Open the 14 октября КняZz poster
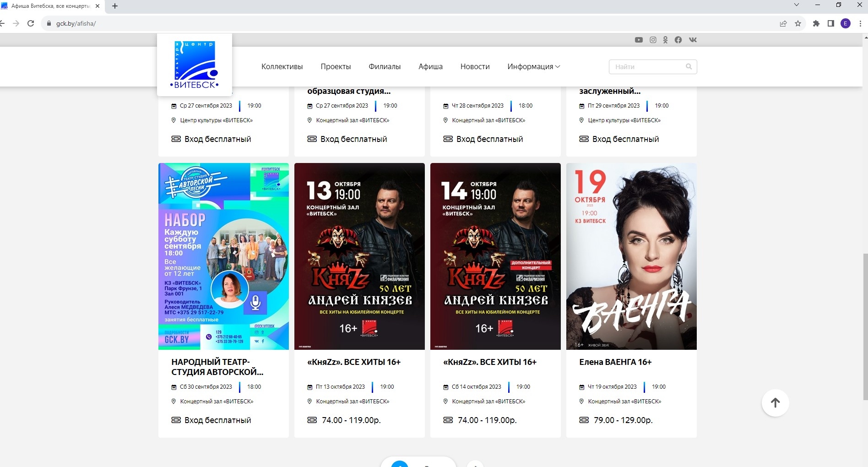The image size is (868, 467). (495, 256)
